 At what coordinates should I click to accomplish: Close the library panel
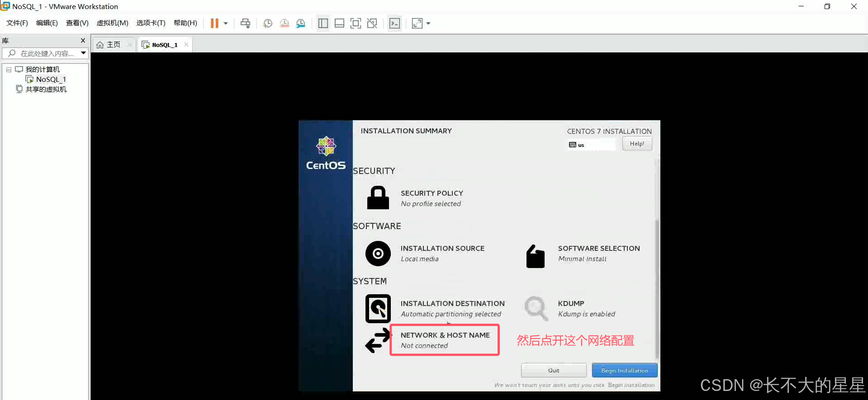pos(83,40)
